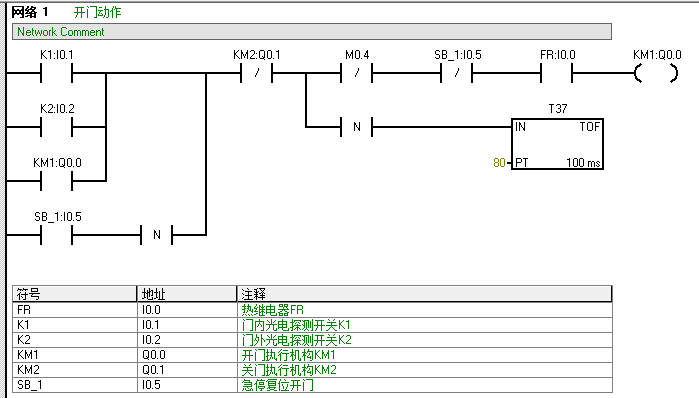
Task: Click the IN input of timer T37
Action: coord(520,127)
